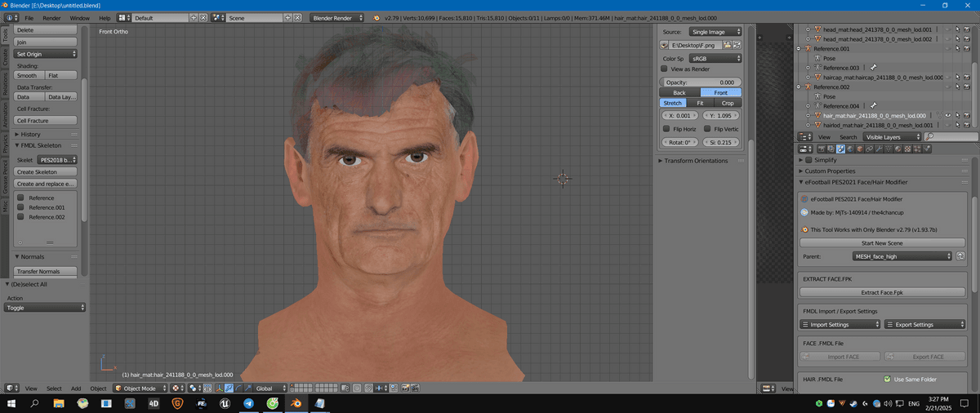Enable the View as Render checkbox
This screenshot has width=980, height=413.
[x=665, y=69]
